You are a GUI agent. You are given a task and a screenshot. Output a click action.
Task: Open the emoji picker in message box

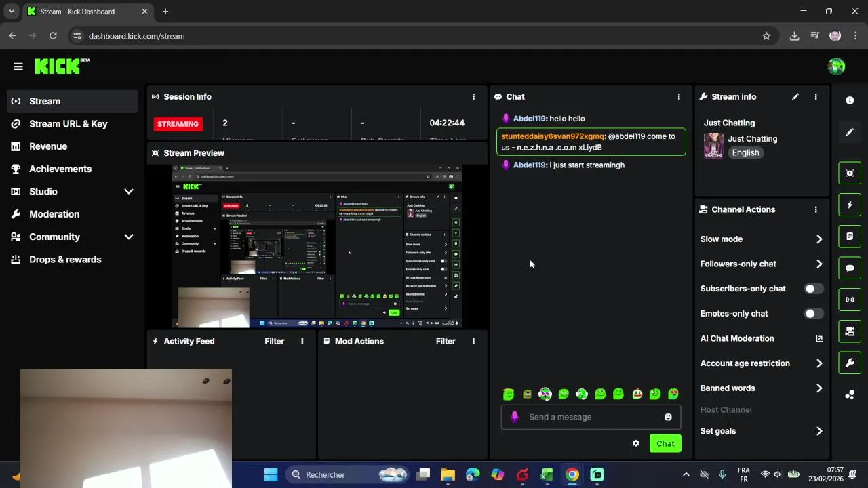click(x=668, y=417)
